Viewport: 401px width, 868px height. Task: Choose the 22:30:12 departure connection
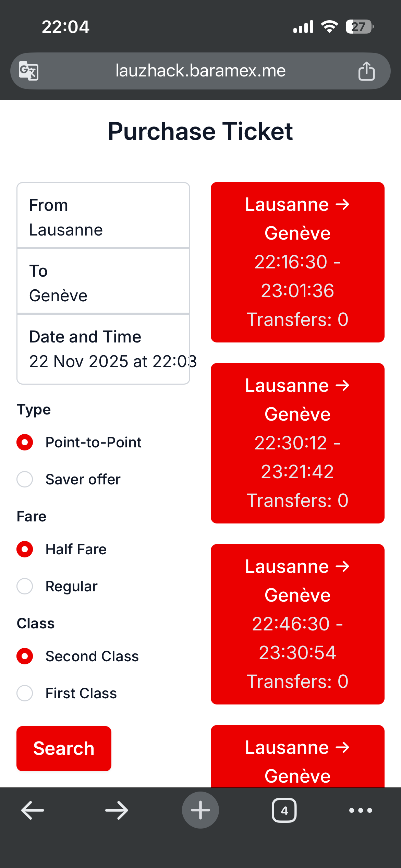tap(297, 443)
